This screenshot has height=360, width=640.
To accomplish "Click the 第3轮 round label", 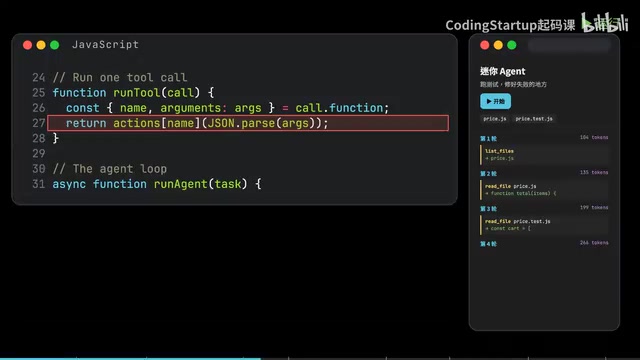I will pyautogui.click(x=488, y=209).
